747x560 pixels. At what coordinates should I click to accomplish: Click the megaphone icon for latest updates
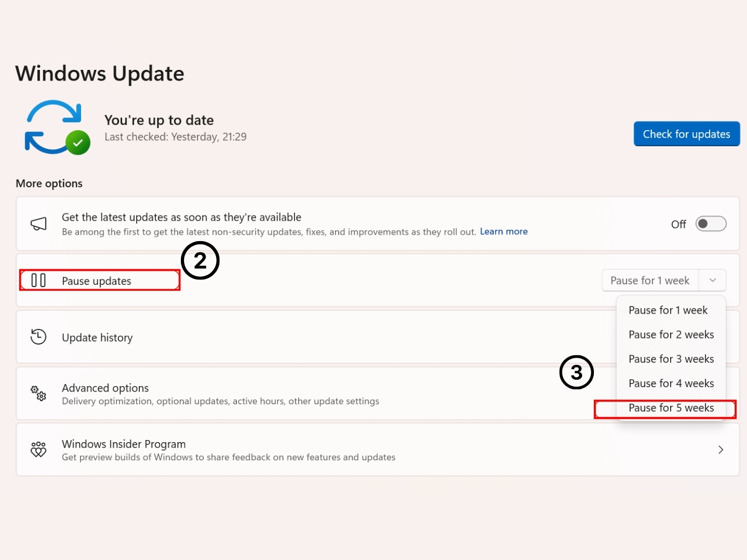click(38, 224)
